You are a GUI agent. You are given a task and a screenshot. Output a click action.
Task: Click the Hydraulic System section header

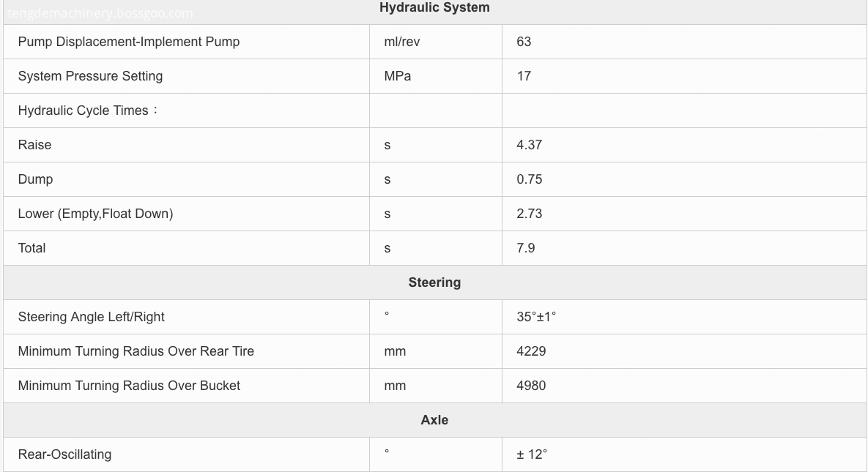pos(434,8)
